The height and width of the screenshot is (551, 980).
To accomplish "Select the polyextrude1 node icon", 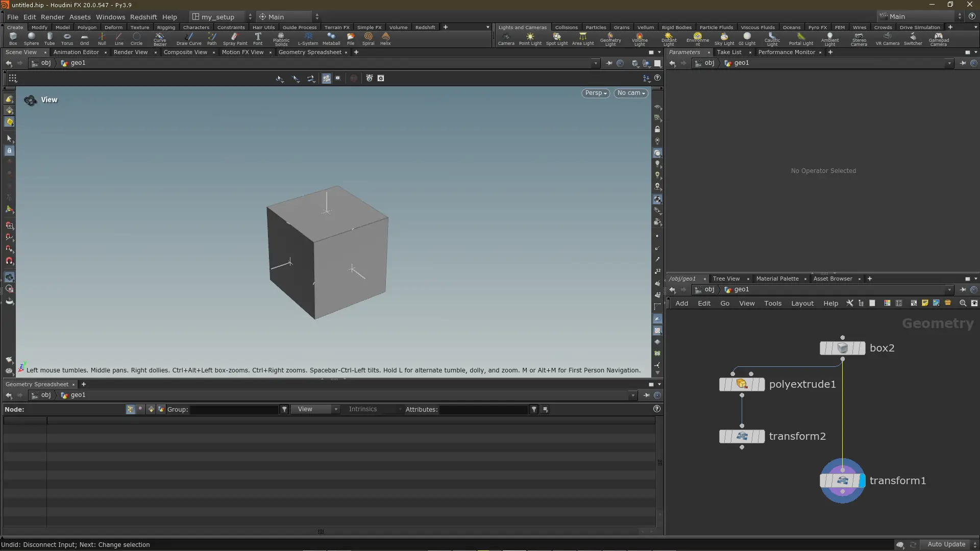I will point(742,384).
